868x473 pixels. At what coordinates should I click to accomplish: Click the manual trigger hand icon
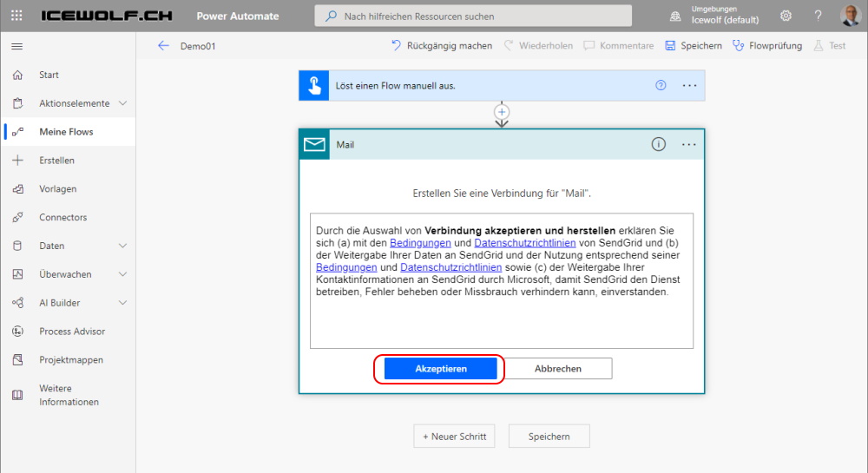(314, 86)
